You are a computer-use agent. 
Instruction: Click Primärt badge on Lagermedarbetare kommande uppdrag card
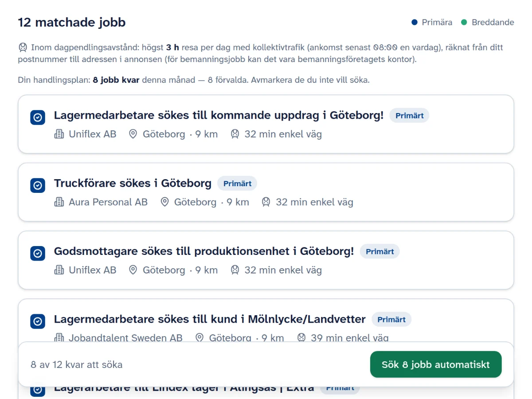[x=410, y=116]
